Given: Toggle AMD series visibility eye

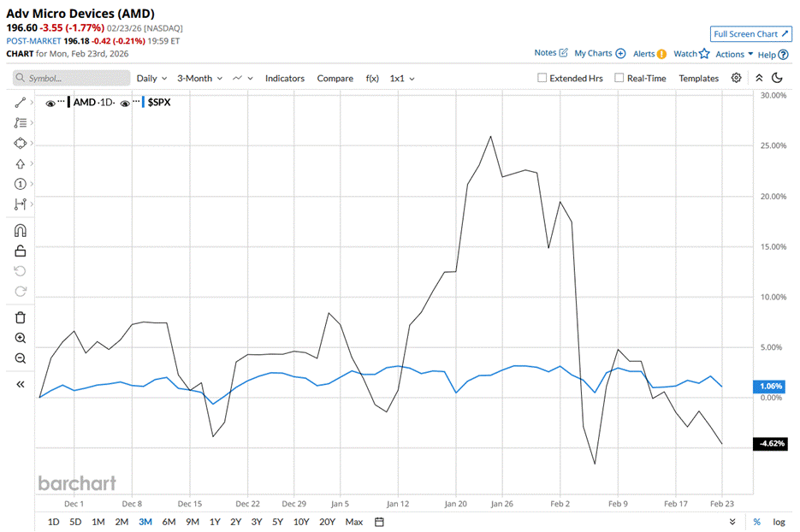Looking at the screenshot, I should [50, 103].
